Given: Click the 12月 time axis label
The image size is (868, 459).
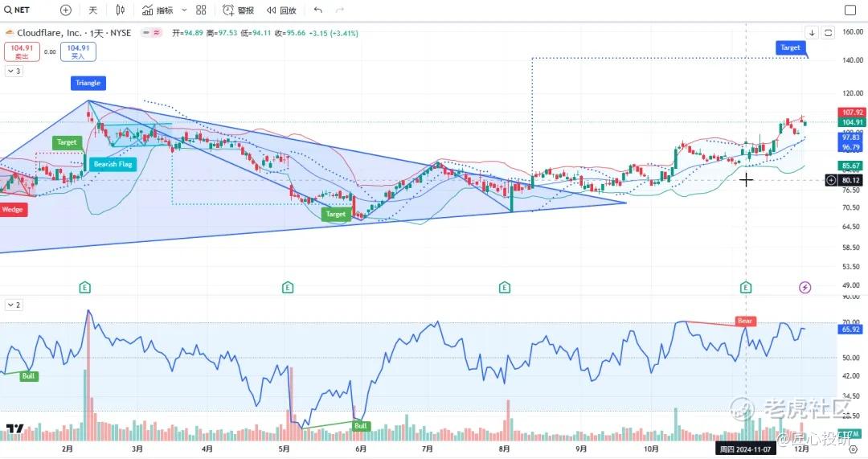Looking at the screenshot, I should tap(801, 449).
